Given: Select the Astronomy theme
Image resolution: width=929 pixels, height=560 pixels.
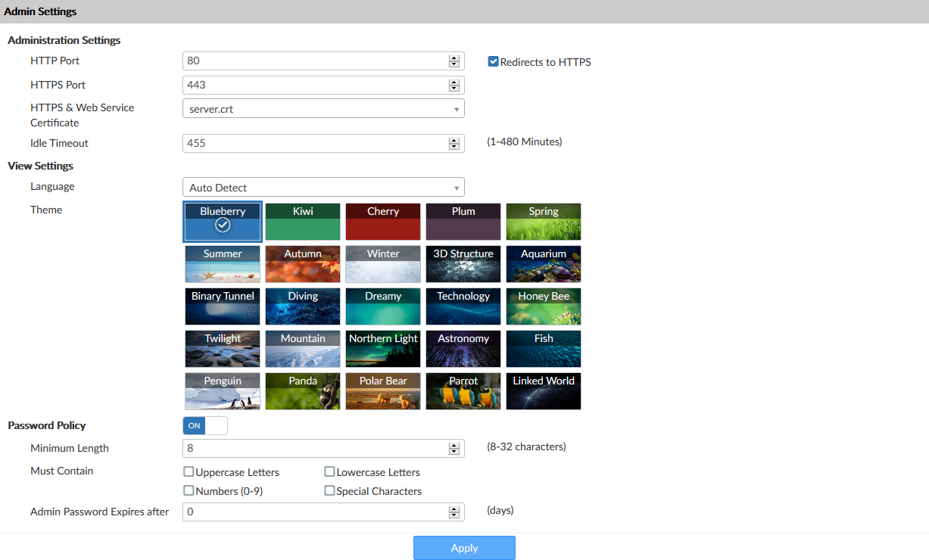Looking at the screenshot, I should pos(463,349).
